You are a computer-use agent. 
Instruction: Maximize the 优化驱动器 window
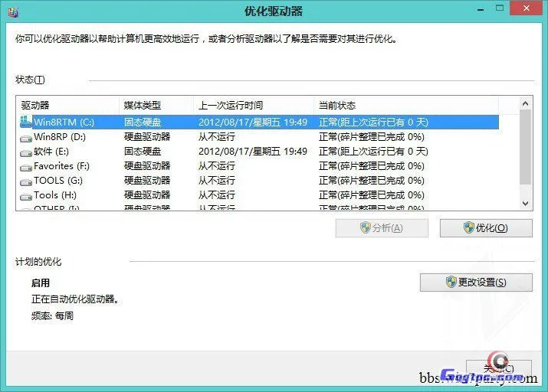click(x=500, y=8)
